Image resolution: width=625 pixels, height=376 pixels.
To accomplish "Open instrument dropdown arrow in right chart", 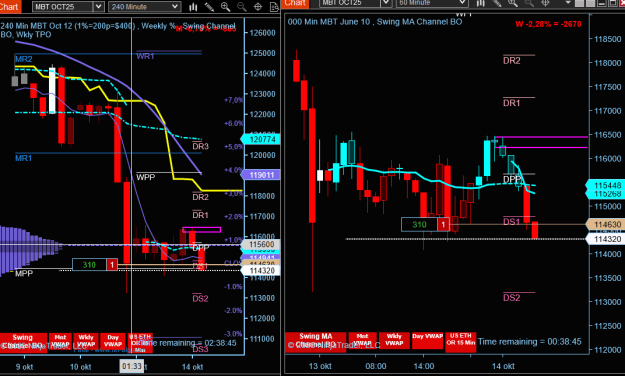I will [x=386, y=3].
